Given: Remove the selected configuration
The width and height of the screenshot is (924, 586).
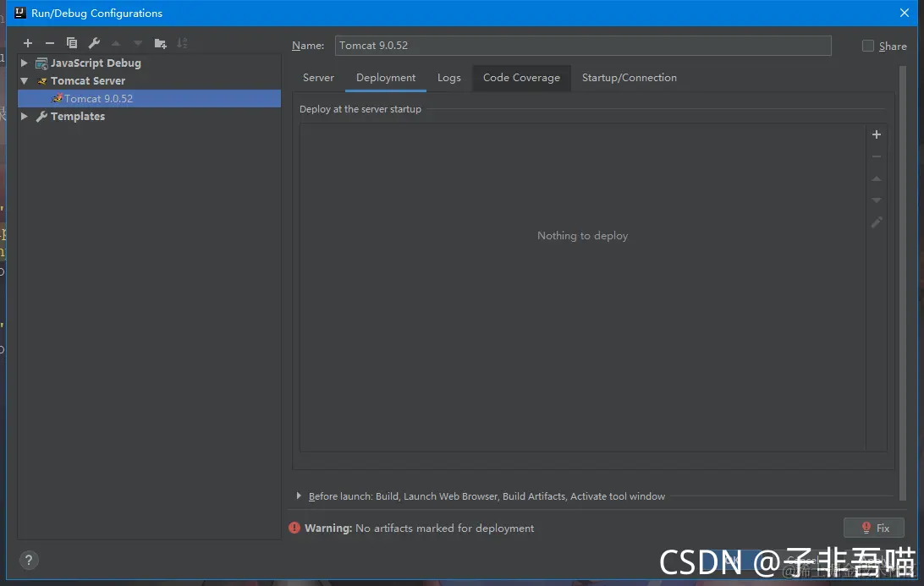Looking at the screenshot, I should [49, 43].
